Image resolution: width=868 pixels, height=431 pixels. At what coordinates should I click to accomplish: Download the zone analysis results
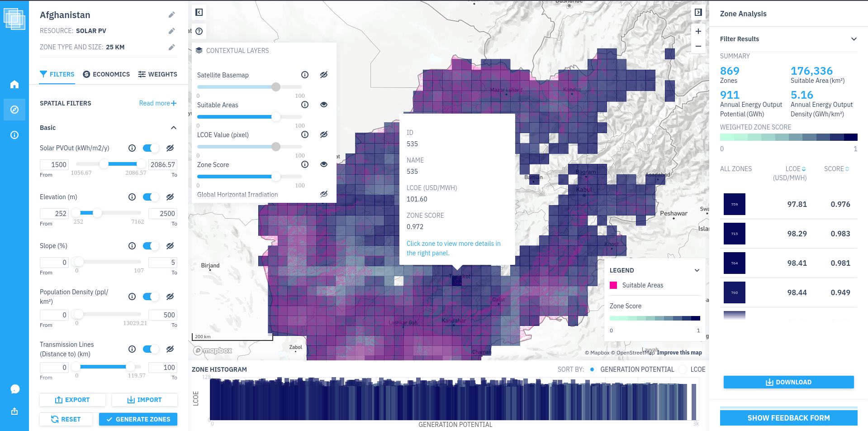[x=788, y=382]
